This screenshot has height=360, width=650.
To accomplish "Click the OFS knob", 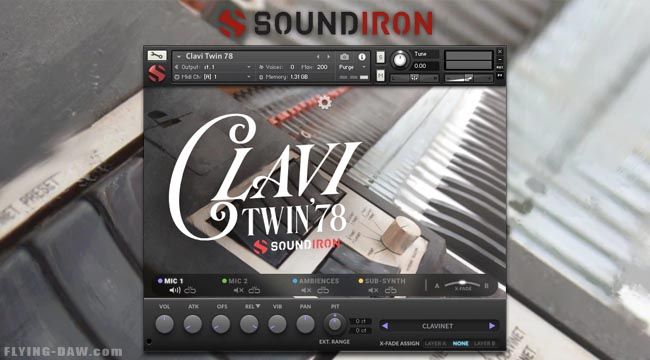I will 221,324.
